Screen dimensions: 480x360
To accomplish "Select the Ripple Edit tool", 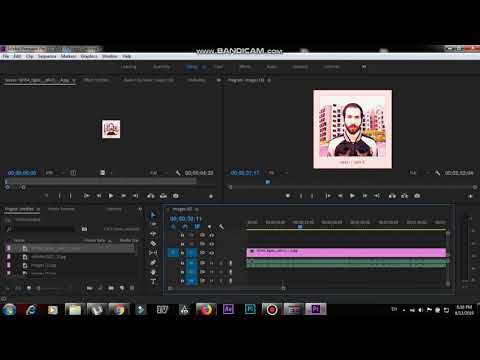I will (153, 234).
